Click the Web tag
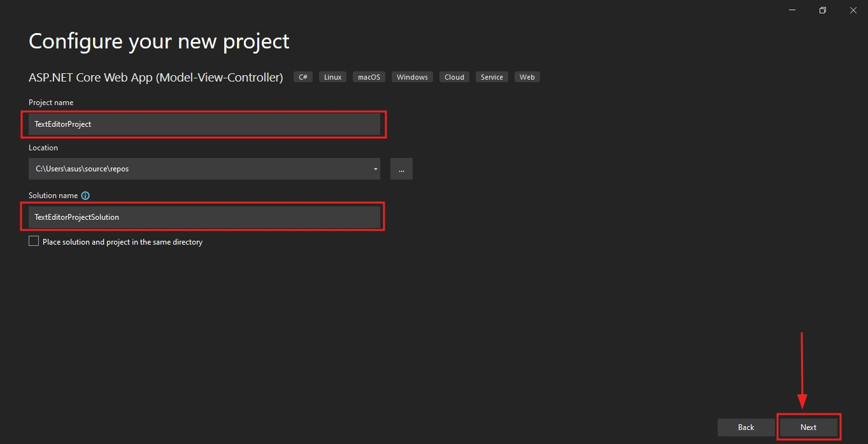The image size is (868, 444). [x=527, y=77]
